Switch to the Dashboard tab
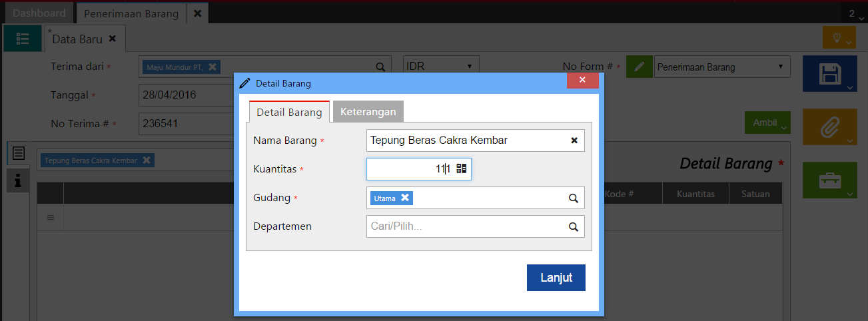 tap(39, 13)
